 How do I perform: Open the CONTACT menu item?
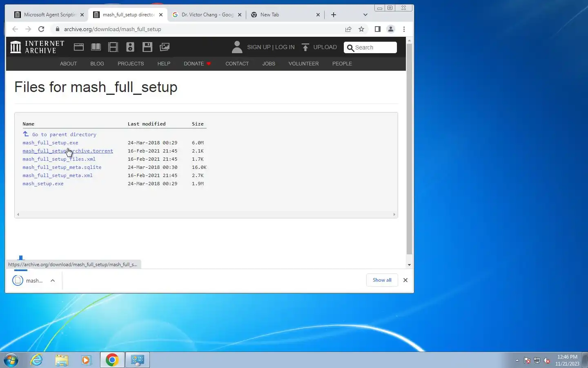pos(237,64)
